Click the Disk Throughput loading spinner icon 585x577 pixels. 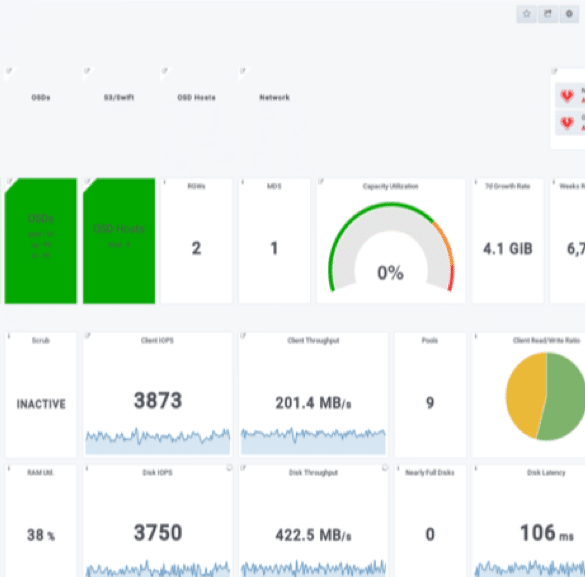385,468
